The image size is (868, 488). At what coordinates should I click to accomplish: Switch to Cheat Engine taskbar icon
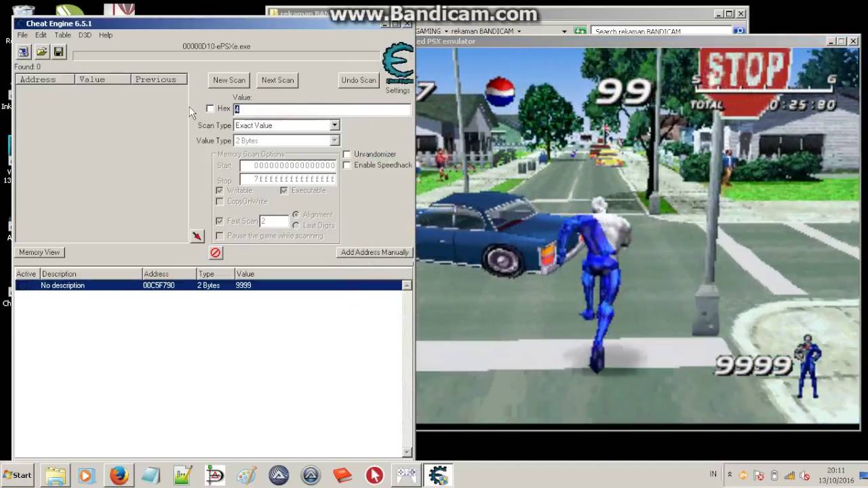click(x=439, y=475)
